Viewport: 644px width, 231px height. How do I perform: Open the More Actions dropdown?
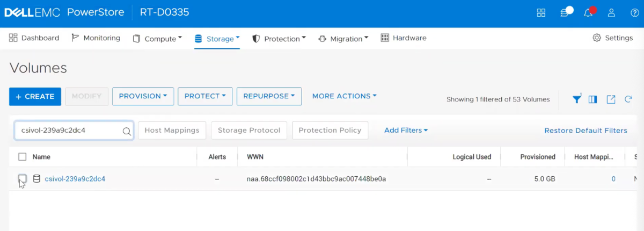pyautogui.click(x=344, y=96)
